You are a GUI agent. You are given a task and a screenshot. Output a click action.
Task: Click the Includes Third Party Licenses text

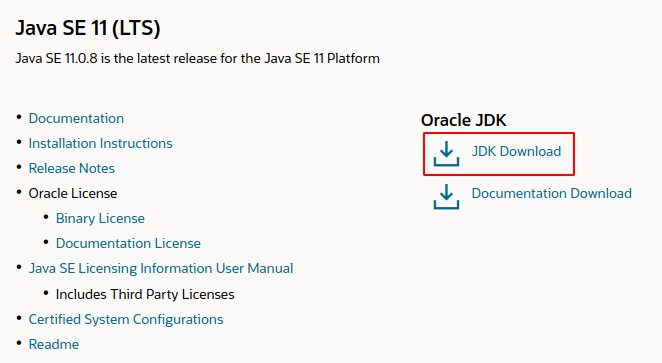tap(145, 294)
